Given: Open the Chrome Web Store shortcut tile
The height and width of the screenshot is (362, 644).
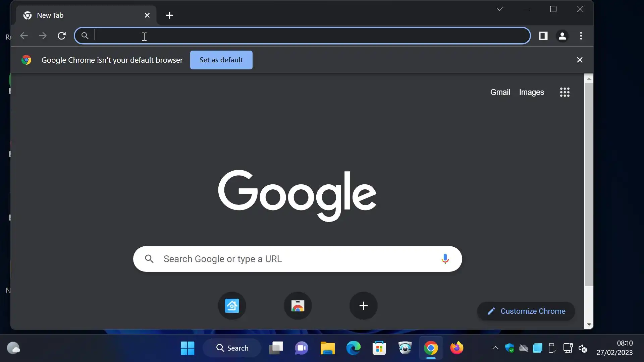Looking at the screenshot, I should (x=298, y=306).
